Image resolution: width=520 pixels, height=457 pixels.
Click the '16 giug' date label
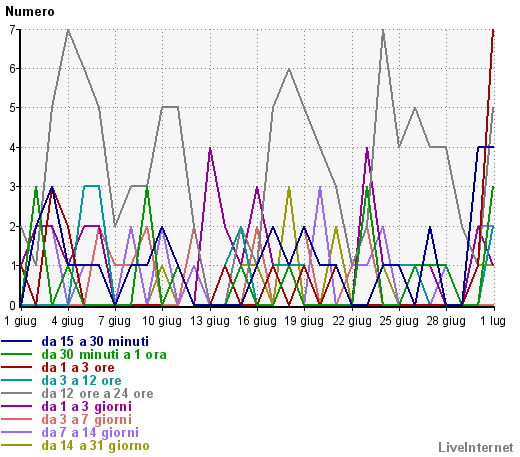tap(257, 321)
